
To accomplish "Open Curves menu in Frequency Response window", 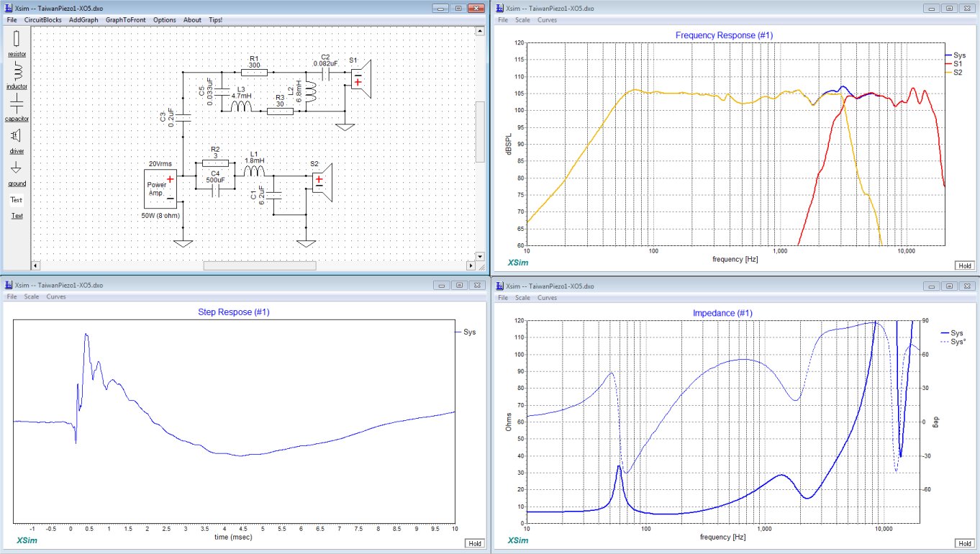I will (547, 20).
